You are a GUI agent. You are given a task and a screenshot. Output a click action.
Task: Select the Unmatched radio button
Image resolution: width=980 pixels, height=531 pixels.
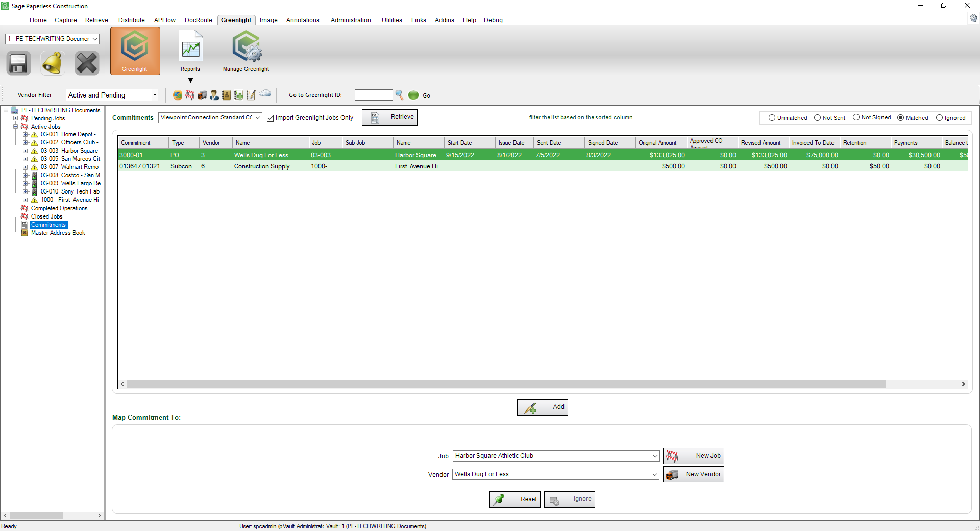click(x=772, y=118)
